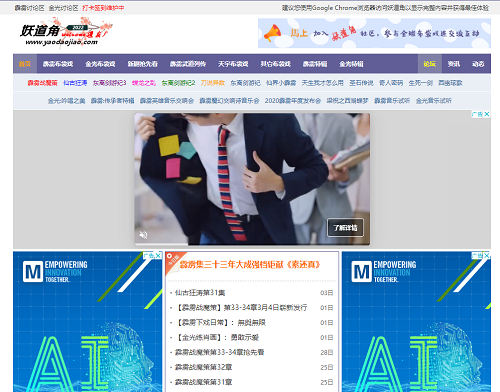Unmute the video ad via speaker icon
This screenshot has width=500, height=392.
(143, 235)
